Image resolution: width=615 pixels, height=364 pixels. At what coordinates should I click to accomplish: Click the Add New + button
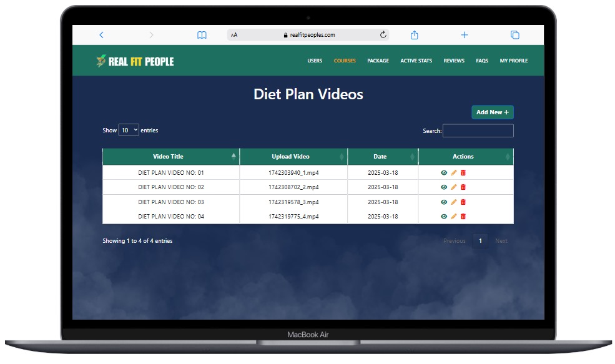pyautogui.click(x=492, y=112)
